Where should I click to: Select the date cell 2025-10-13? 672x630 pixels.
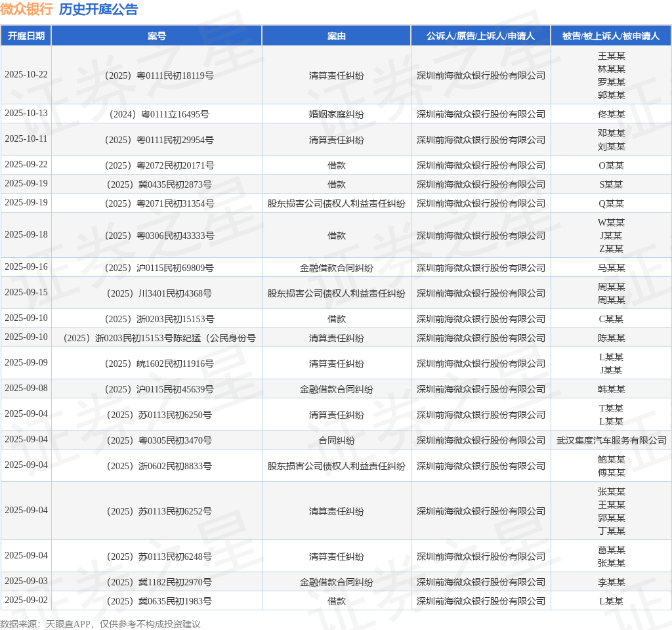pos(26,113)
